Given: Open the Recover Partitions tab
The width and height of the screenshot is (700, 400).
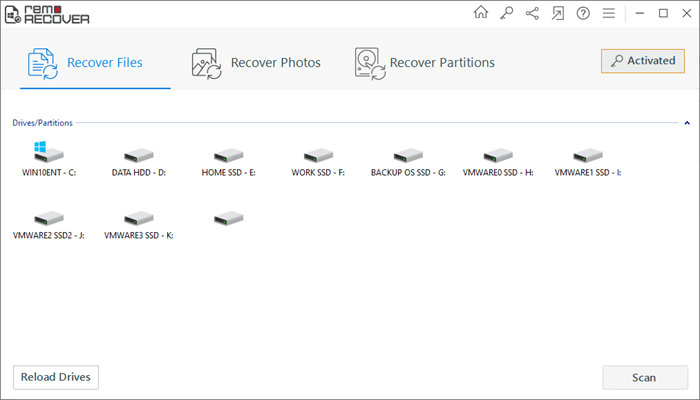Looking at the screenshot, I should click(x=425, y=63).
